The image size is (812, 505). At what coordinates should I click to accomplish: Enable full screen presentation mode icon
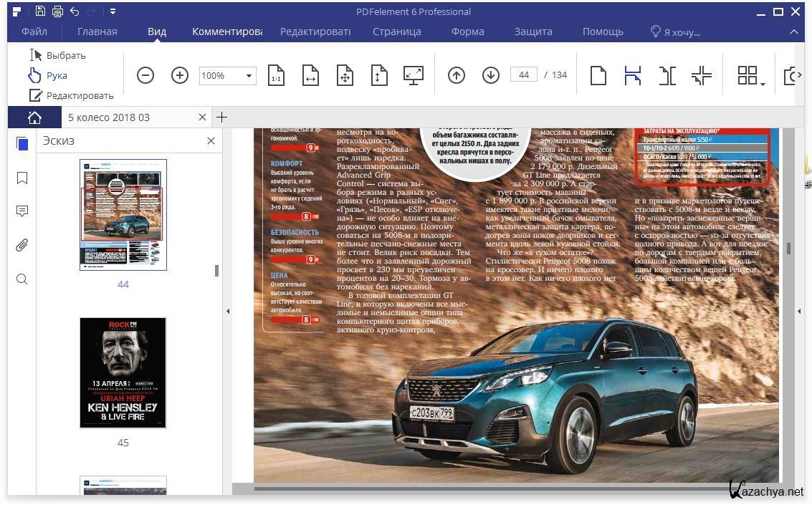414,75
